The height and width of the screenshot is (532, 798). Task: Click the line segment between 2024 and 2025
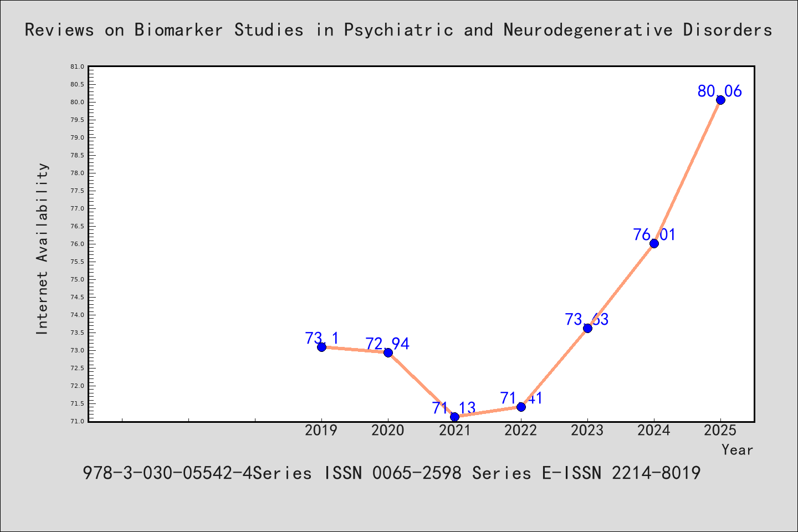click(x=687, y=172)
